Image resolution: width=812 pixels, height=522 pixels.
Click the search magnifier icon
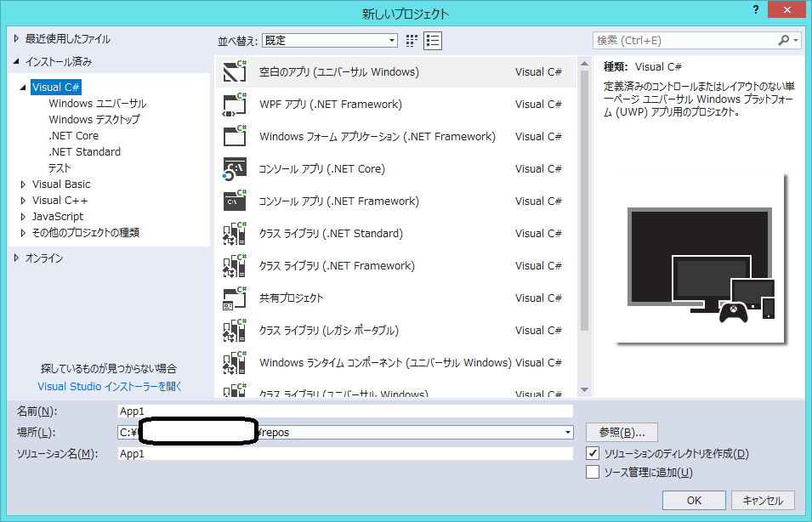(x=784, y=40)
